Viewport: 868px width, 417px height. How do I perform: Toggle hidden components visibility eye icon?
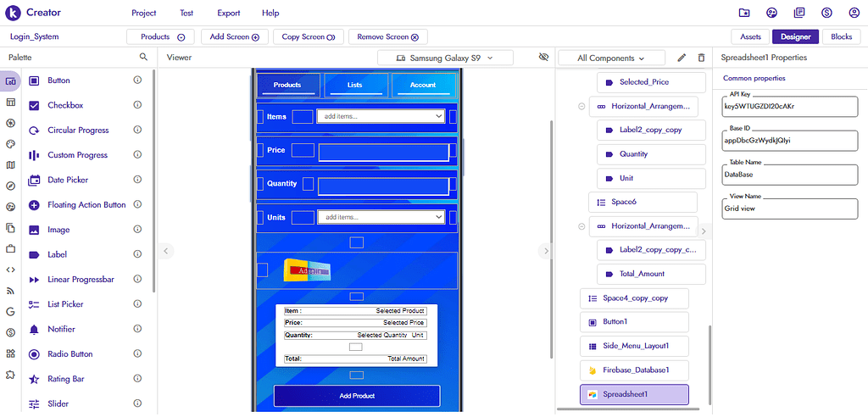click(543, 57)
